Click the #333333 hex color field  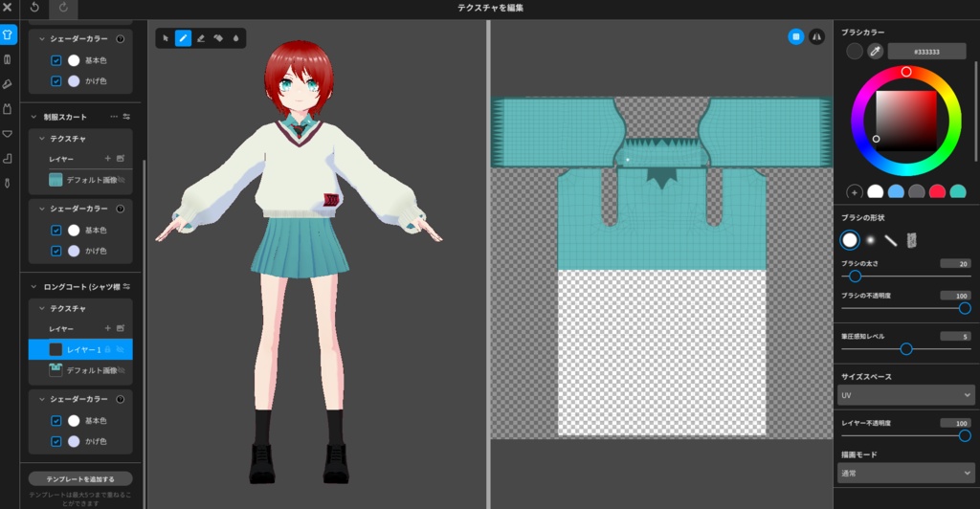pyautogui.click(x=926, y=52)
